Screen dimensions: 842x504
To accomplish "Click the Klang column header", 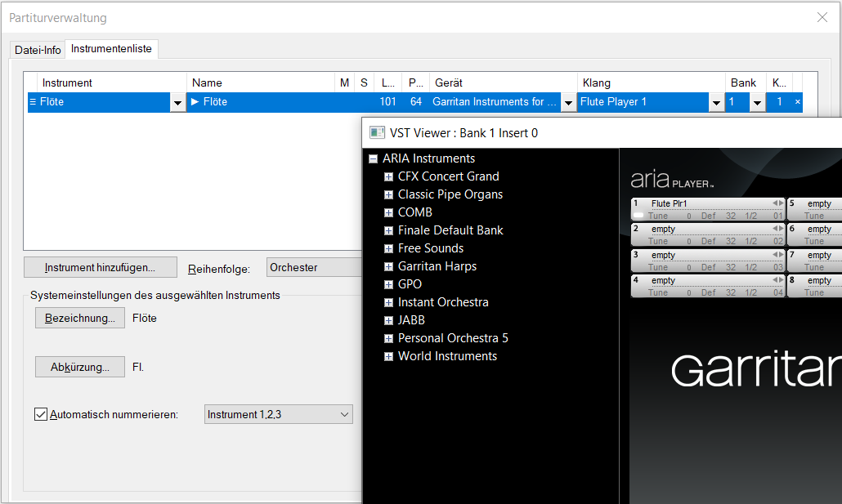I will (x=652, y=83).
